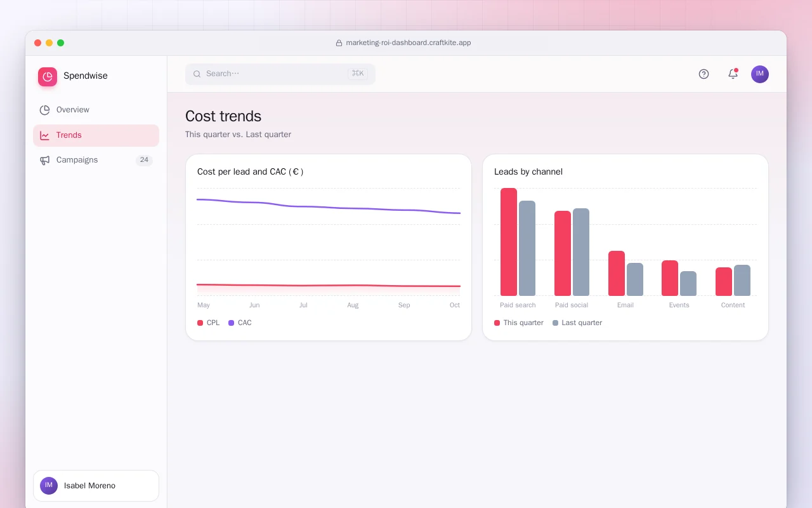Click the Content this-quarter red bar
The height and width of the screenshot is (508, 812).
point(724,281)
